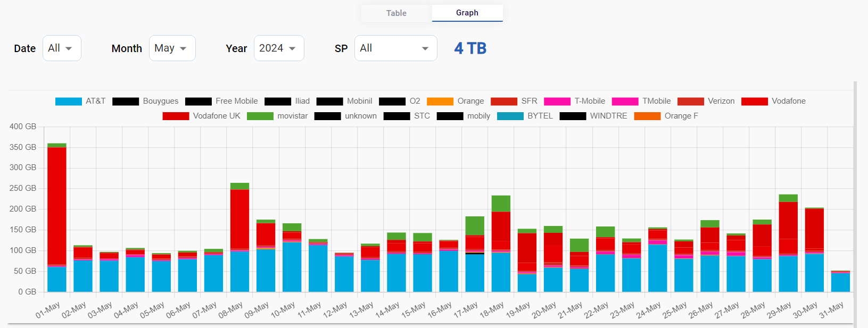
Task: Click the T-Mobile pink legend swatch
Action: coord(557,102)
